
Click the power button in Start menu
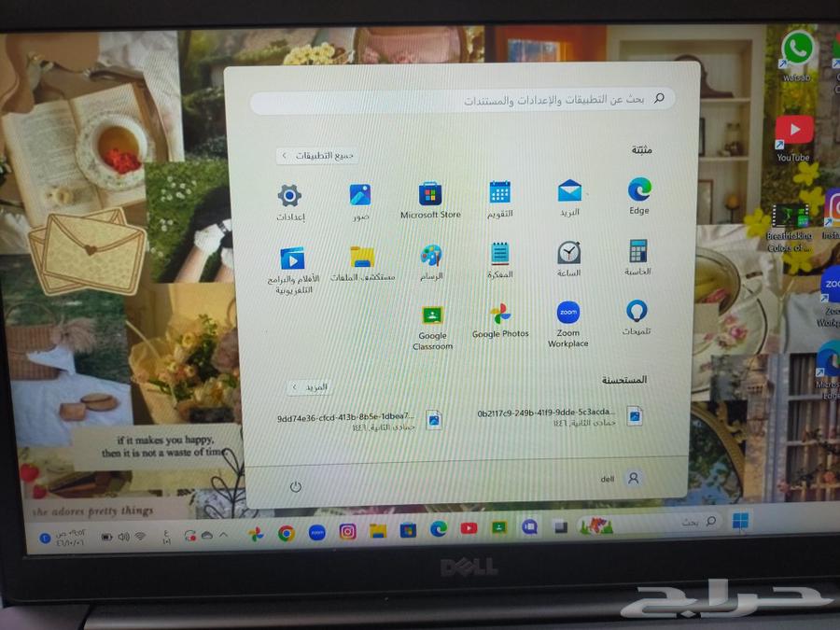click(296, 486)
